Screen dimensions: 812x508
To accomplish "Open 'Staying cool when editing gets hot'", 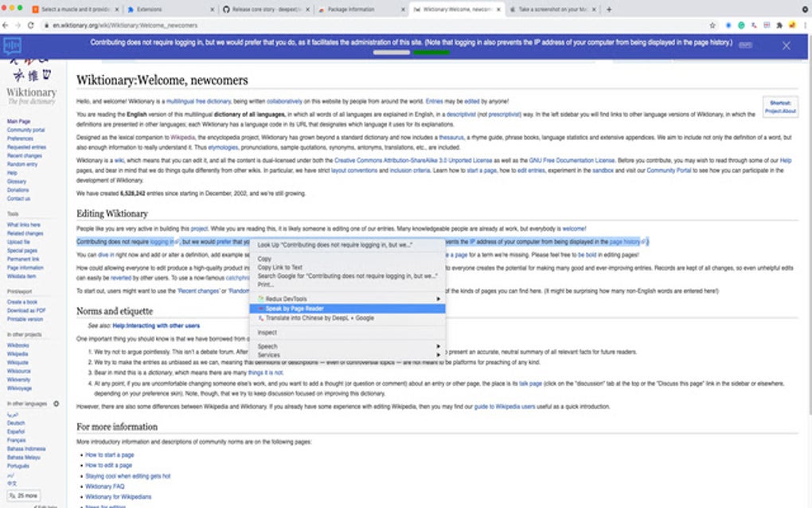I will click(x=128, y=476).
